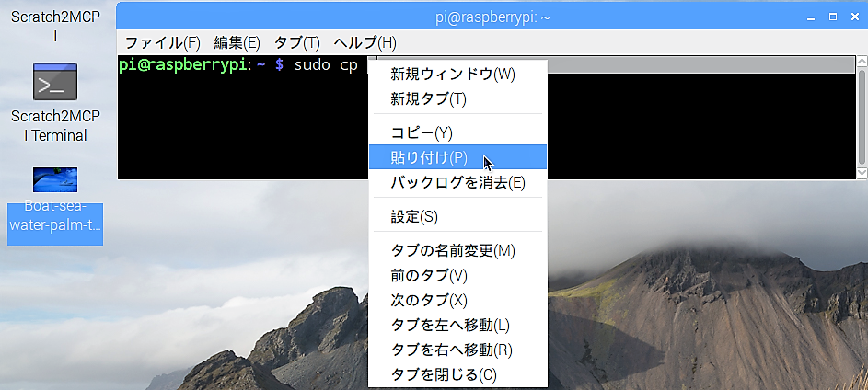
Task: Click the terminal scrollbar down arrow
Action: tap(862, 173)
